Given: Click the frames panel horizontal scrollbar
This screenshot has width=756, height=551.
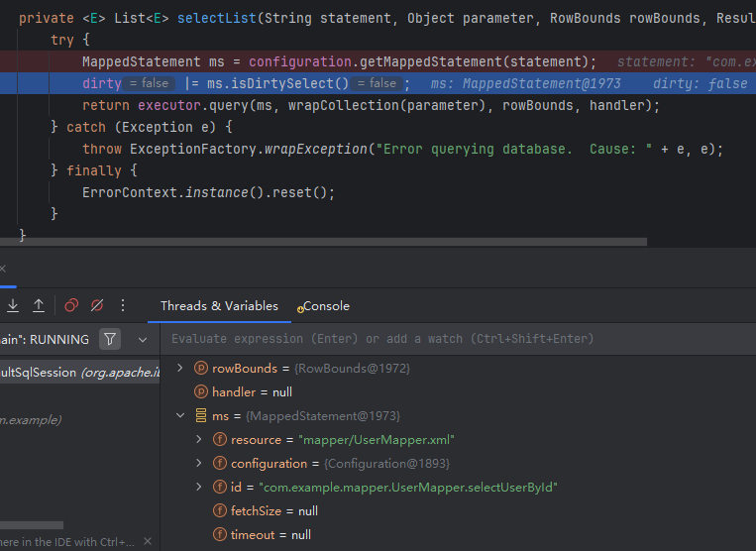Looking at the screenshot, I should pyautogui.click(x=32, y=525).
